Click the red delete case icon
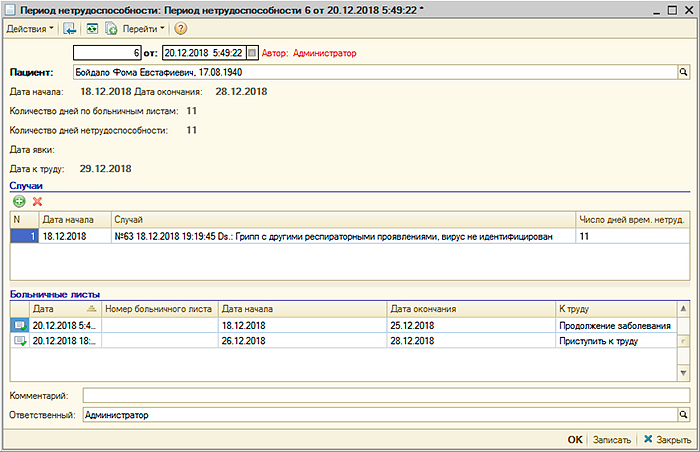 (38, 201)
